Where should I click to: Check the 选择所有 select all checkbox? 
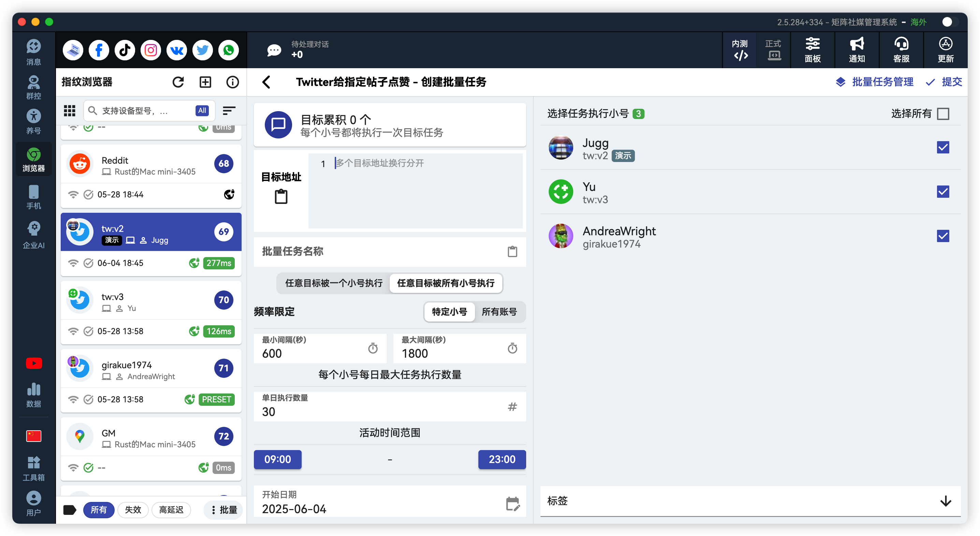(943, 114)
